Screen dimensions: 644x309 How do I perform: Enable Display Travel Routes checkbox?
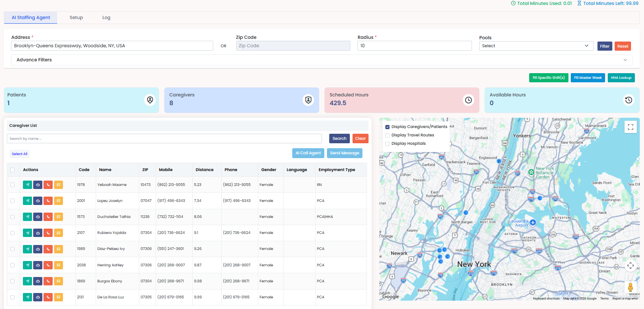tap(388, 135)
